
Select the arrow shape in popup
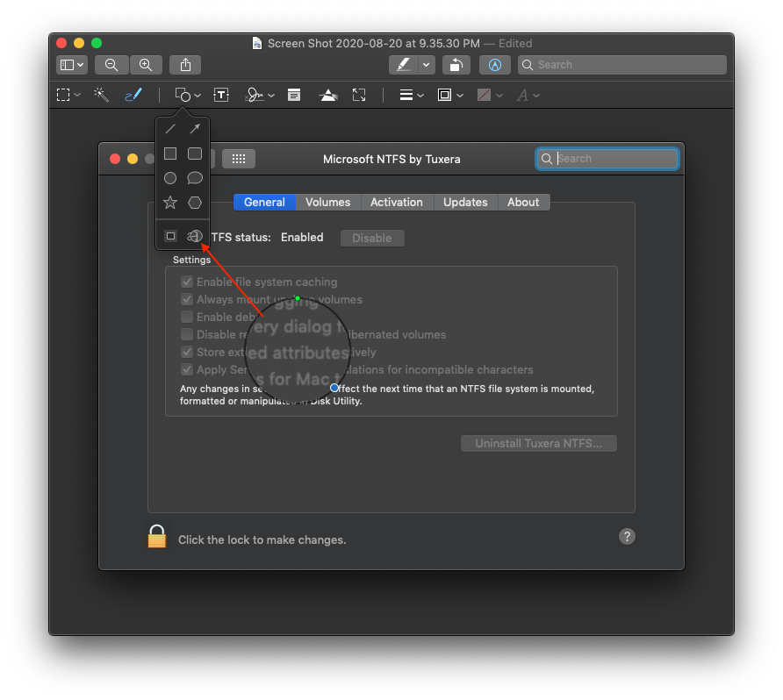pyautogui.click(x=195, y=129)
